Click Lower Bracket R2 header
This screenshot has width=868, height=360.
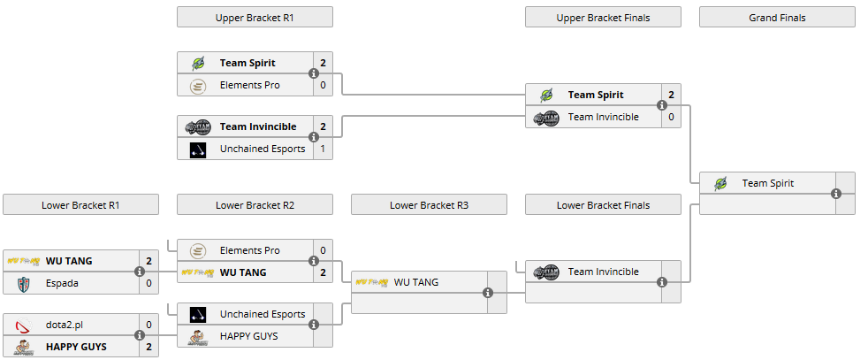(x=255, y=205)
